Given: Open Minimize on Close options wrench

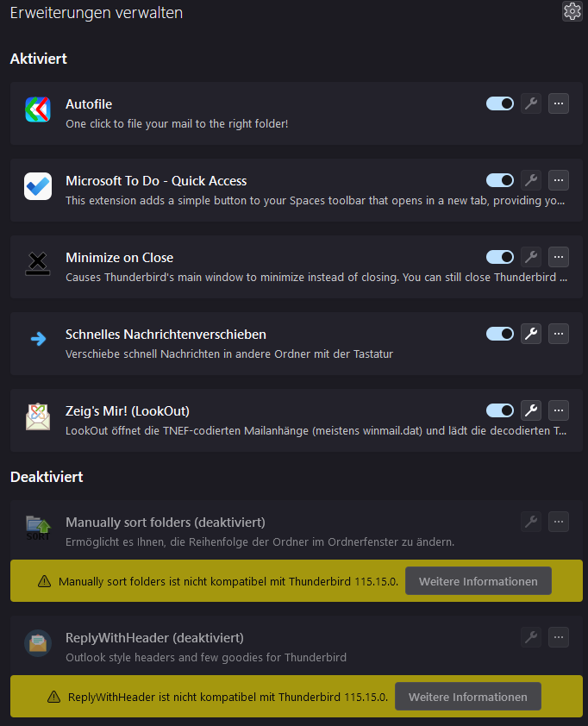Looking at the screenshot, I should [531, 257].
